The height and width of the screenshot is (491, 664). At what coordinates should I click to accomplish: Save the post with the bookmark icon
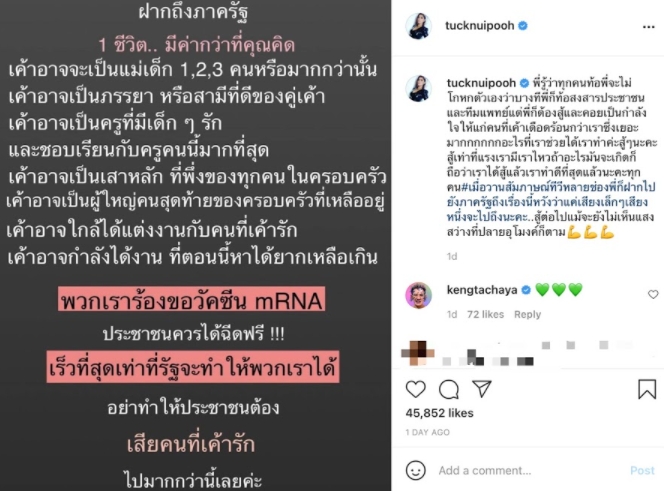[x=647, y=389]
